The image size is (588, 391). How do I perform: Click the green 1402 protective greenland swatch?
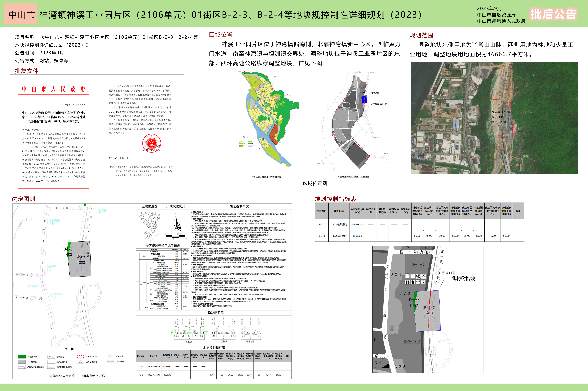[22, 357]
